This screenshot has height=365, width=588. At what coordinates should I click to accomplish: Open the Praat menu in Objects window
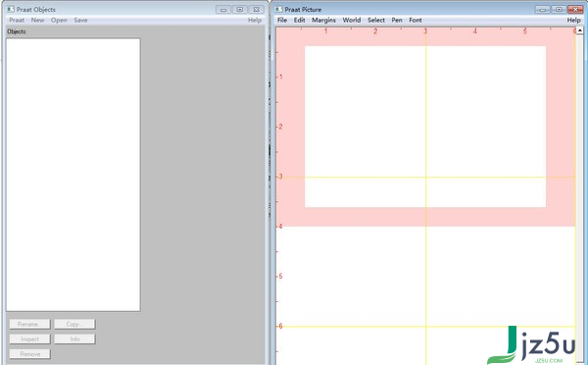point(17,21)
